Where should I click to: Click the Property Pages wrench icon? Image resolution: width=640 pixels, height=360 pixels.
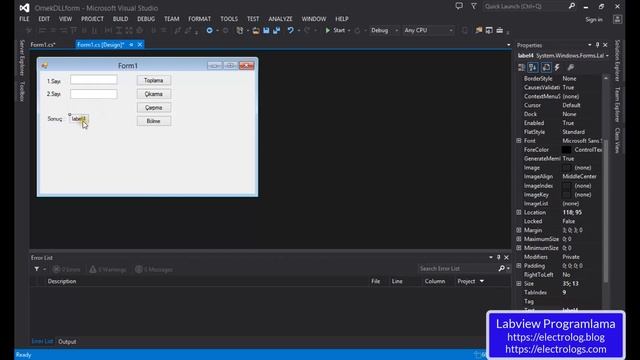(571, 67)
